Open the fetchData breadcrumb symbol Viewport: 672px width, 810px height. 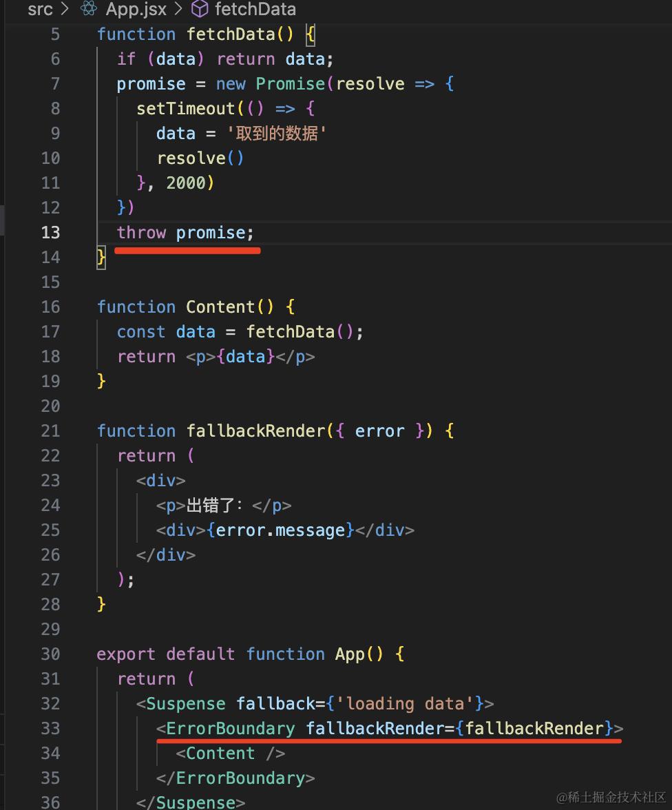pos(255,9)
